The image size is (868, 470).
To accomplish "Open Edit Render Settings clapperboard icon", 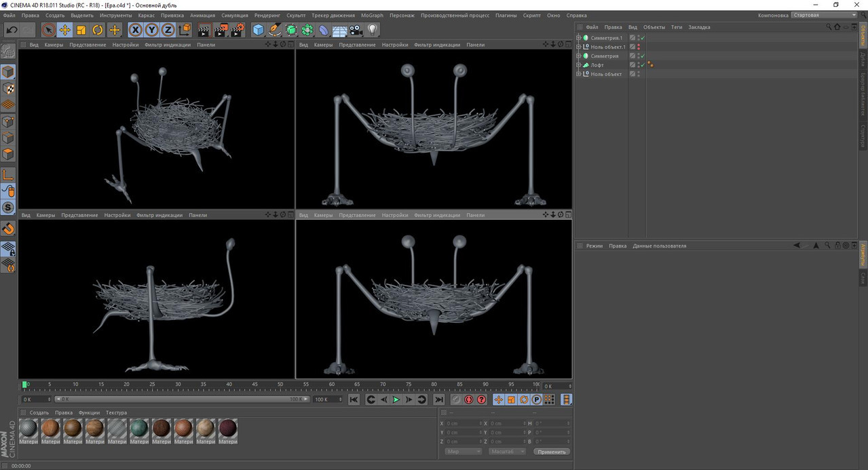I will (x=238, y=30).
